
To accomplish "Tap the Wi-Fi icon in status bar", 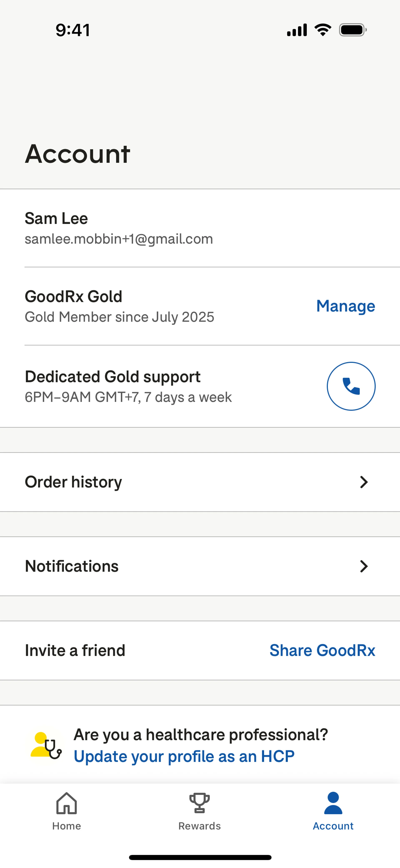I will pyautogui.click(x=322, y=30).
